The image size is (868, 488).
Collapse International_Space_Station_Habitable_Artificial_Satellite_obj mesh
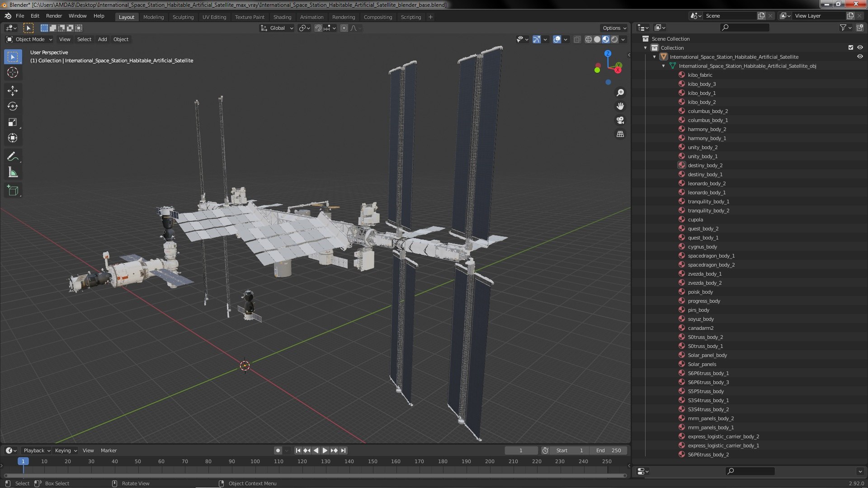(x=664, y=66)
